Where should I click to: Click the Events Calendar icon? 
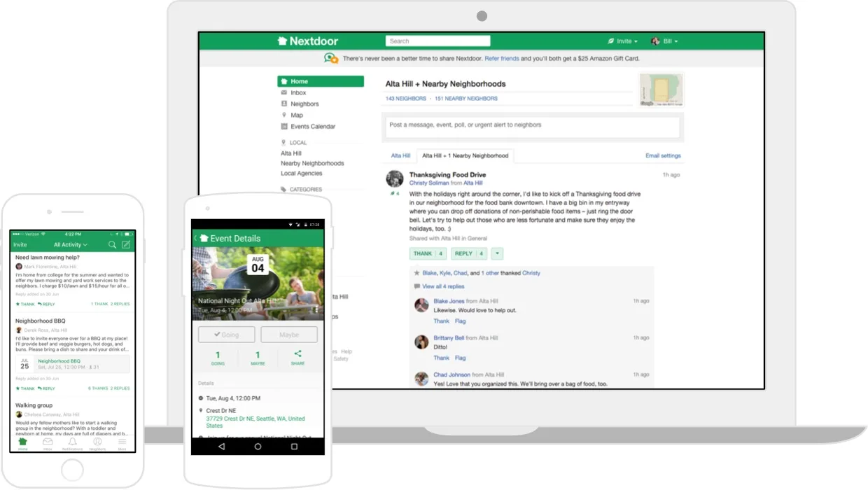283,127
